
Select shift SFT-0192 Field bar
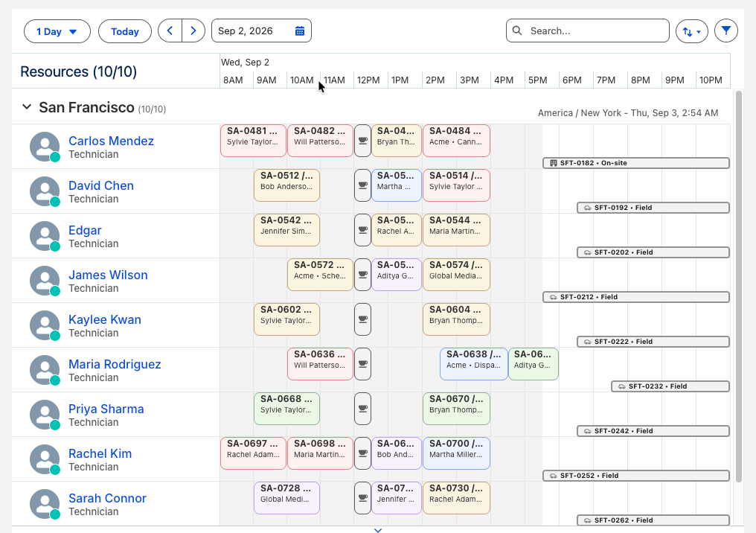pos(653,208)
